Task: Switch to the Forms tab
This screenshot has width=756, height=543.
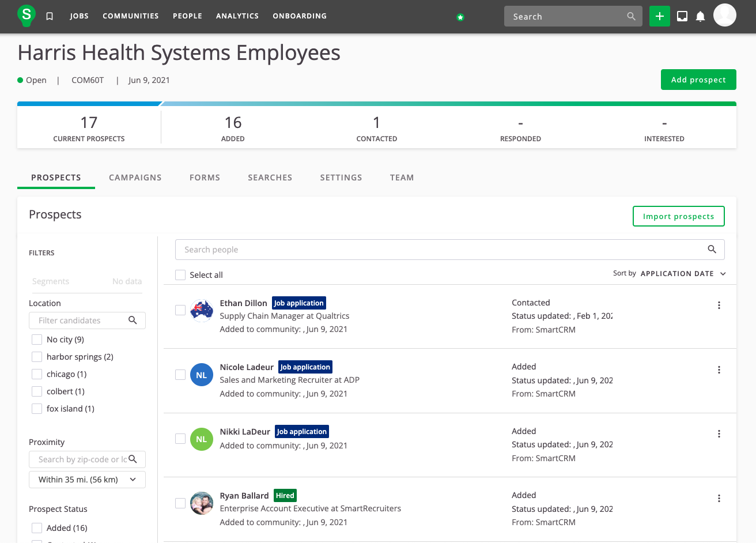Action: click(205, 178)
